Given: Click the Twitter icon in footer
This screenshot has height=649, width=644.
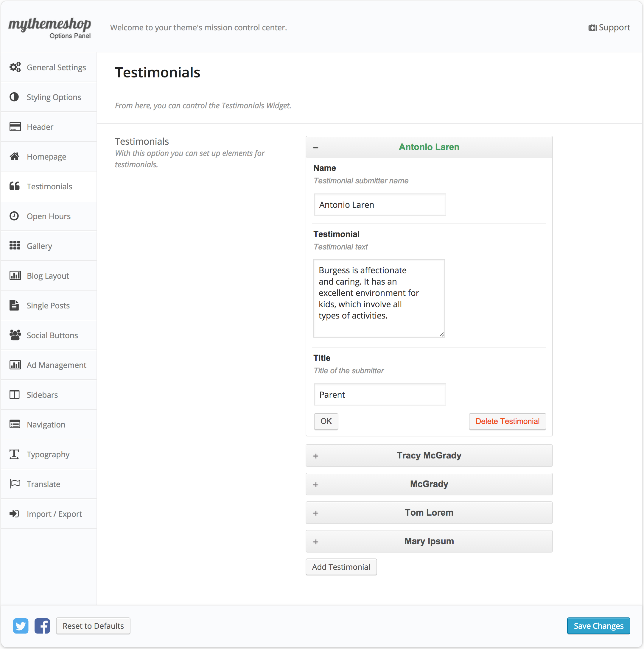Looking at the screenshot, I should (21, 626).
